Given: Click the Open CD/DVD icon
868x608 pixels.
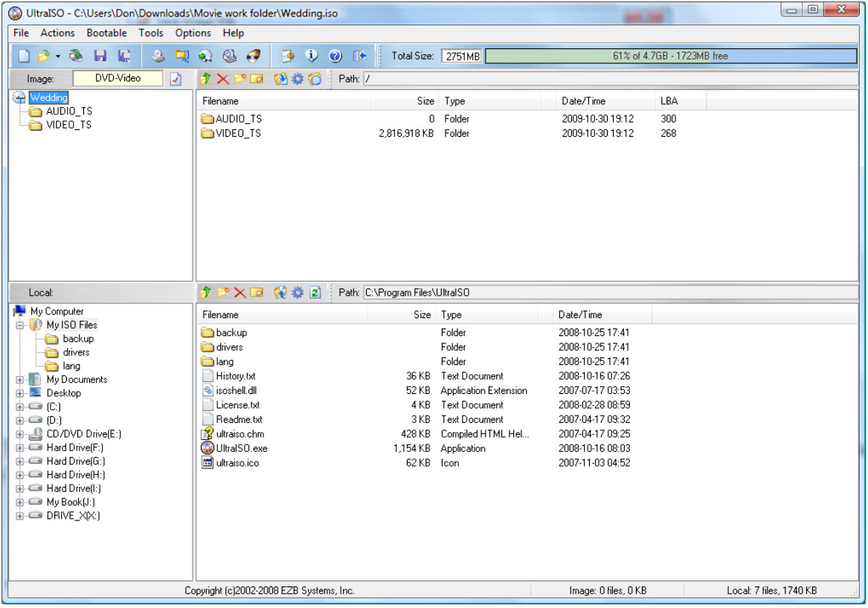Looking at the screenshot, I should (x=76, y=56).
